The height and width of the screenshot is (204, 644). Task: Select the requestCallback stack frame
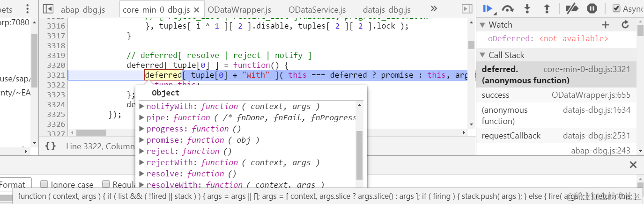(x=556, y=136)
